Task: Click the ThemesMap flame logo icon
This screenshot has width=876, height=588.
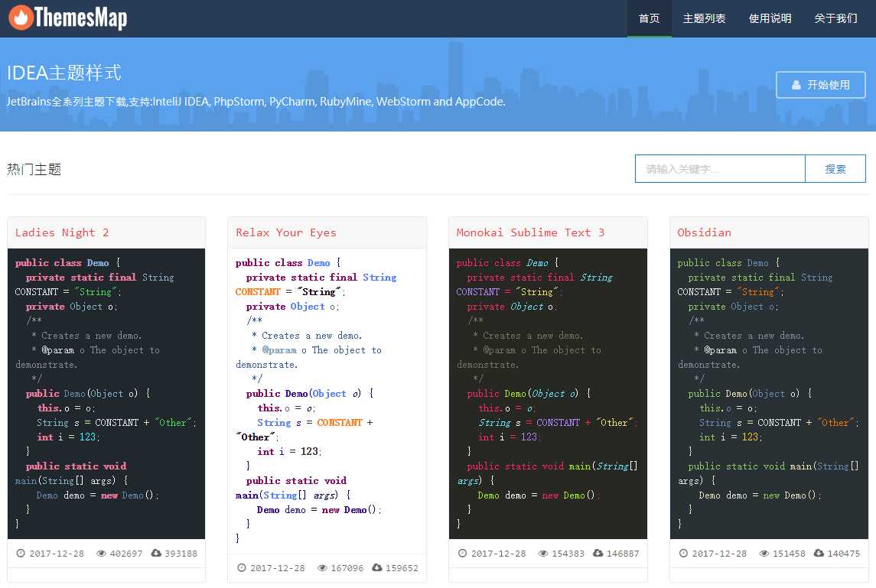Action: pos(20,18)
